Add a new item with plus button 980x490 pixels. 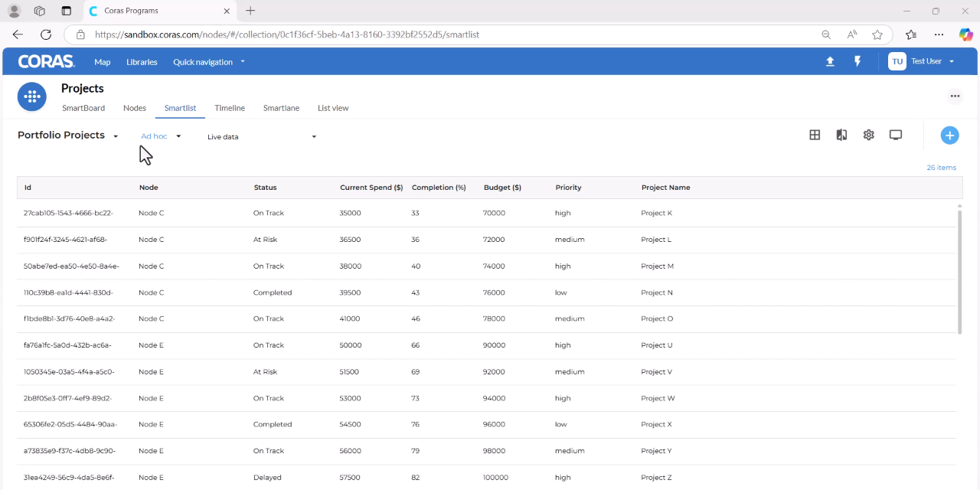(x=949, y=136)
